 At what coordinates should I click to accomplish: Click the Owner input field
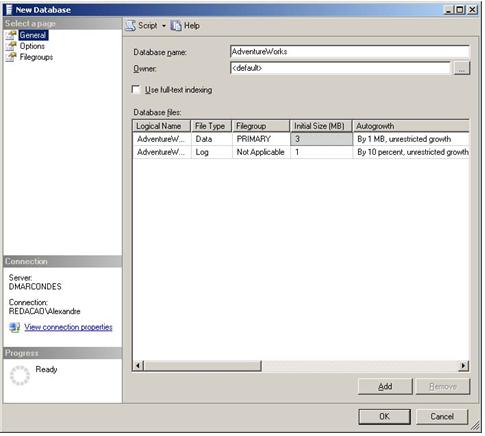[340, 68]
